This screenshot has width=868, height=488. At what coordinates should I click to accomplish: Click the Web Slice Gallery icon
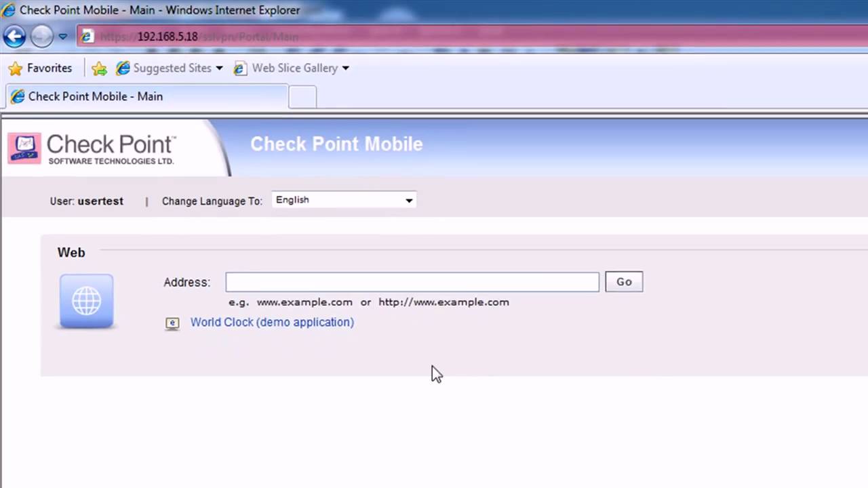[x=240, y=68]
